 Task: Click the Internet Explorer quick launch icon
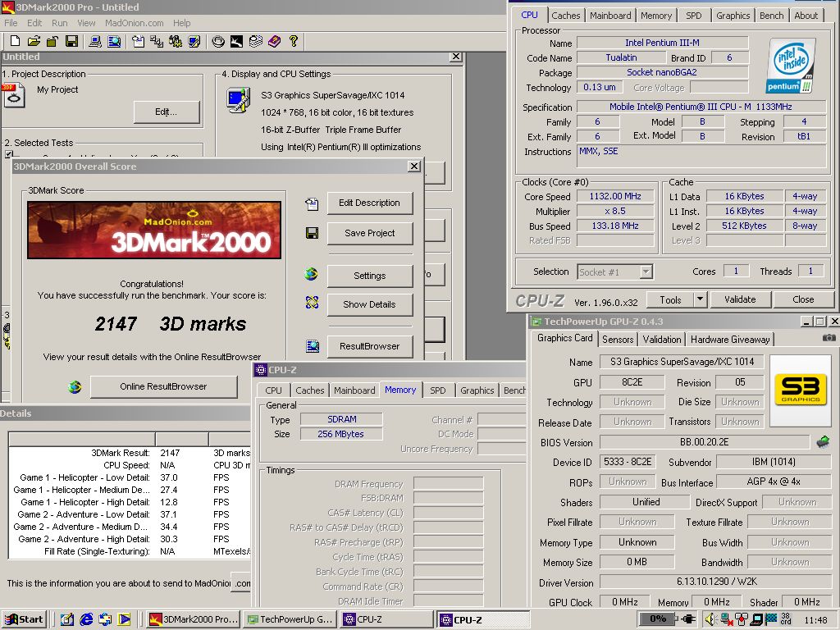pos(86,620)
